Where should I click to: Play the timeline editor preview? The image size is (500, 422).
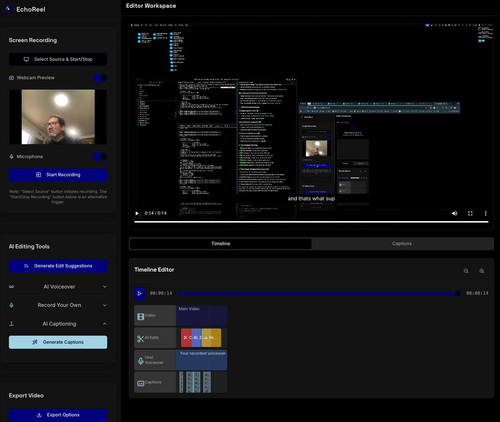[x=140, y=294]
